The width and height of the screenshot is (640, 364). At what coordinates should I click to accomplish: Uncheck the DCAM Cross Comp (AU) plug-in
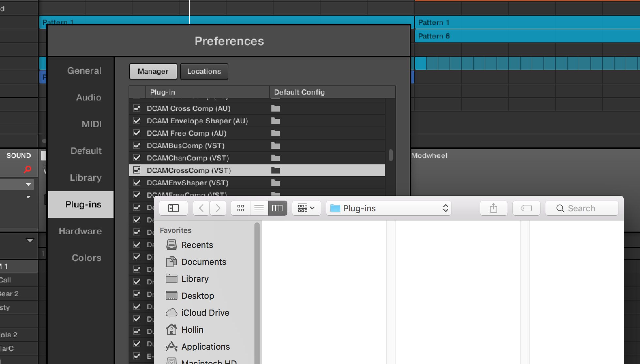[137, 108]
